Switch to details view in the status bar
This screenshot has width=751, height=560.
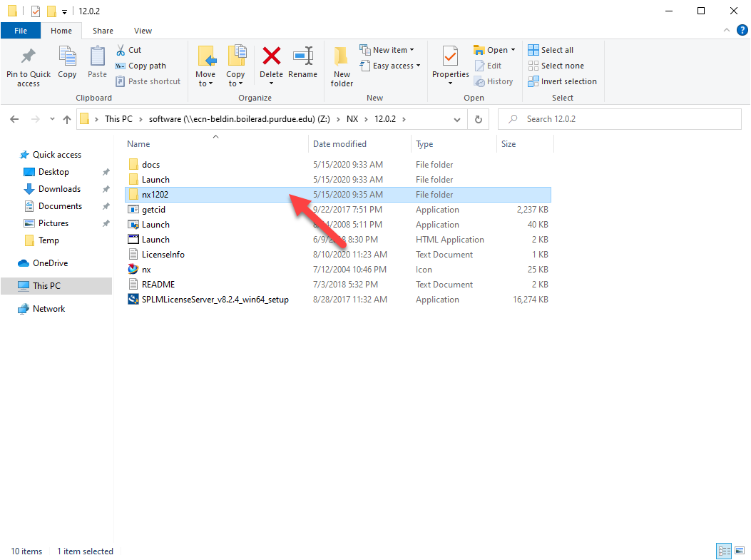click(725, 551)
